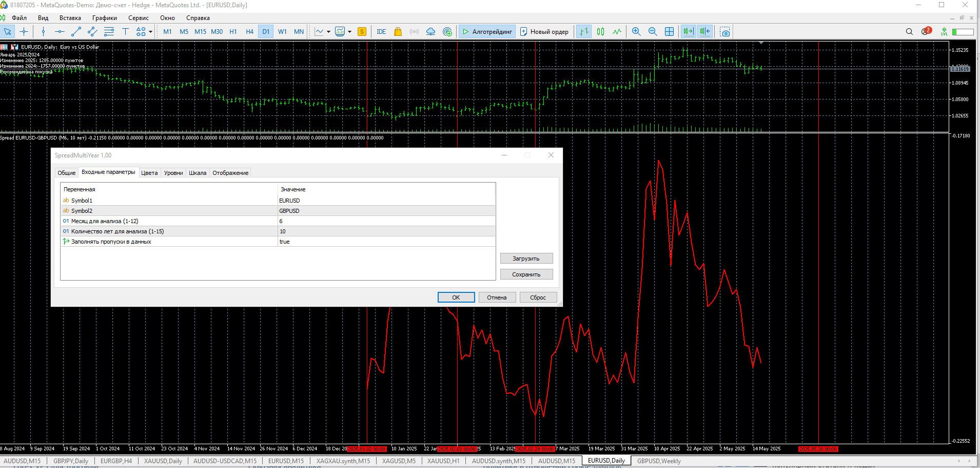Viewport: 980px width, 476px height.
Task: Toggle the Algo Trading button
Action: coord(487,32)
